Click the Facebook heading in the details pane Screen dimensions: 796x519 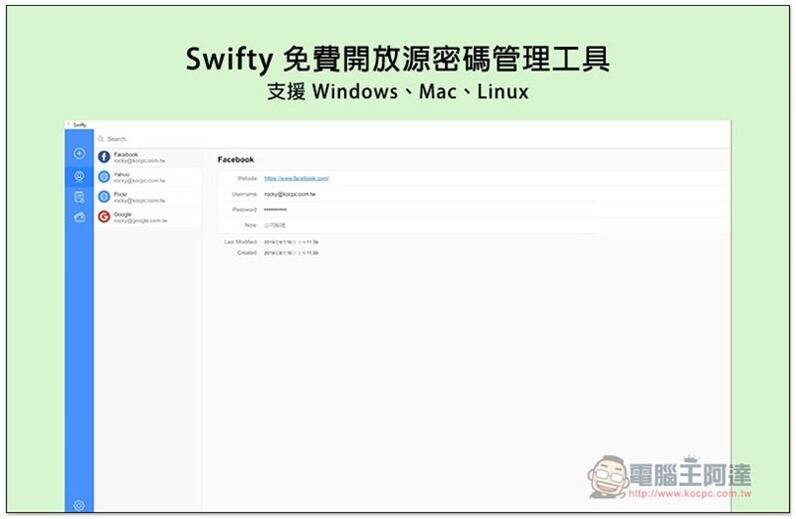[x=236, y=159]
